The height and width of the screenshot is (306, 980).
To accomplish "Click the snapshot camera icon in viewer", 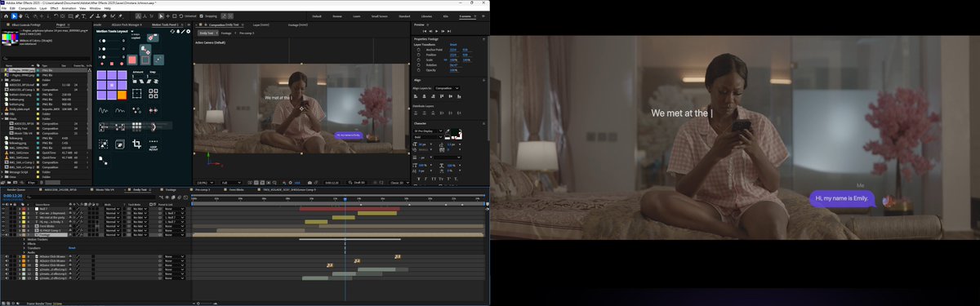I will coord(310,183).
